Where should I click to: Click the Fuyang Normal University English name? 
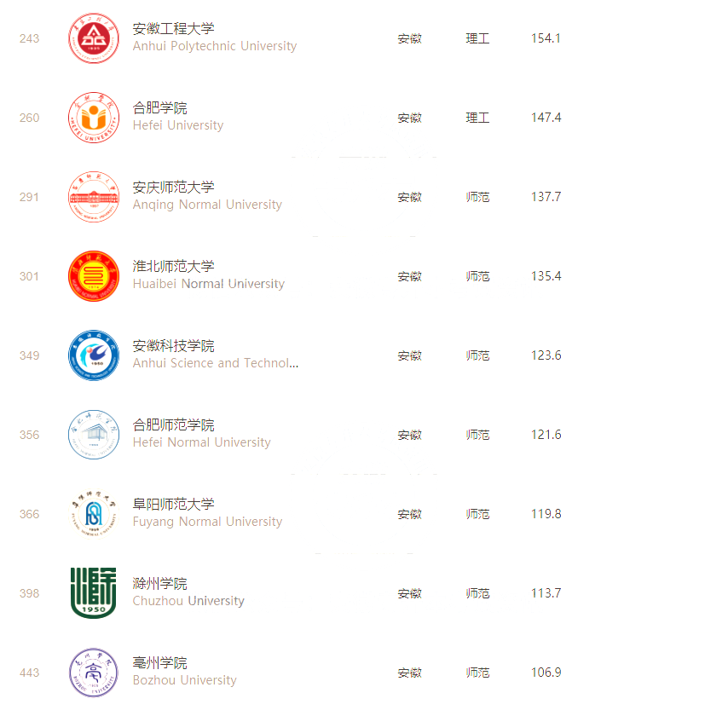click(x=207, y=522)
